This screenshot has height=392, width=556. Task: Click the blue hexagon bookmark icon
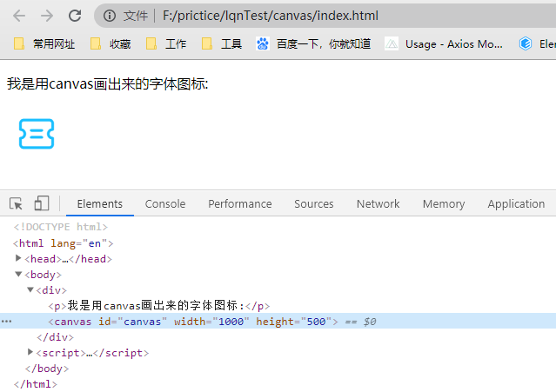[x=526, y=44]
